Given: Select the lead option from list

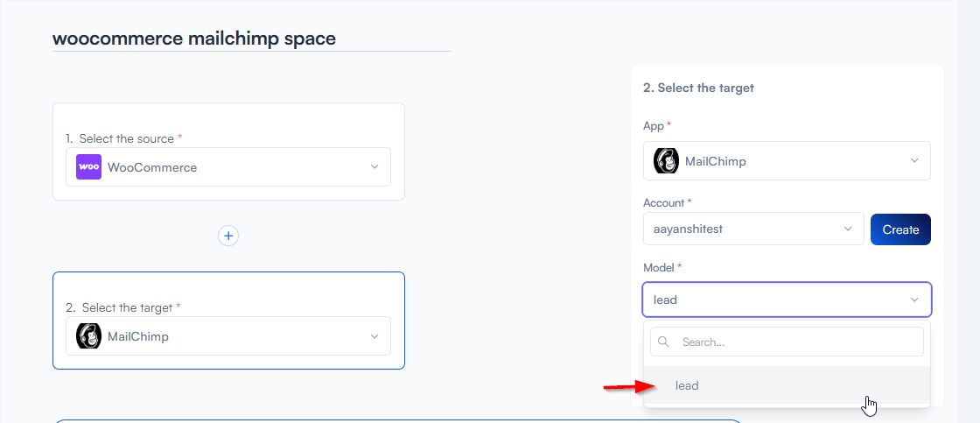Looking at the screenshot, I should point(687,385).
